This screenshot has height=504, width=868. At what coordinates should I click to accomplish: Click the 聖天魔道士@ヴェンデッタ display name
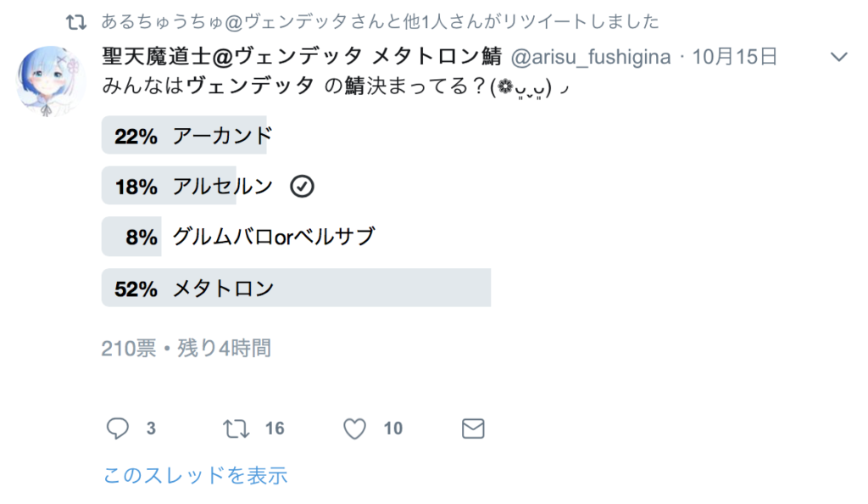pos(302,56)
